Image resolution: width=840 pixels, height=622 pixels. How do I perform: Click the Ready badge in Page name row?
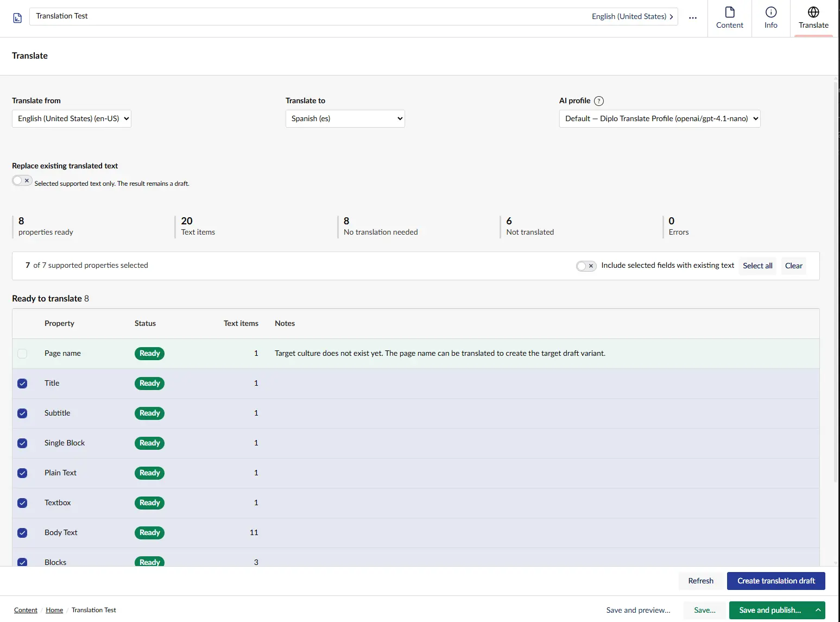149,354
